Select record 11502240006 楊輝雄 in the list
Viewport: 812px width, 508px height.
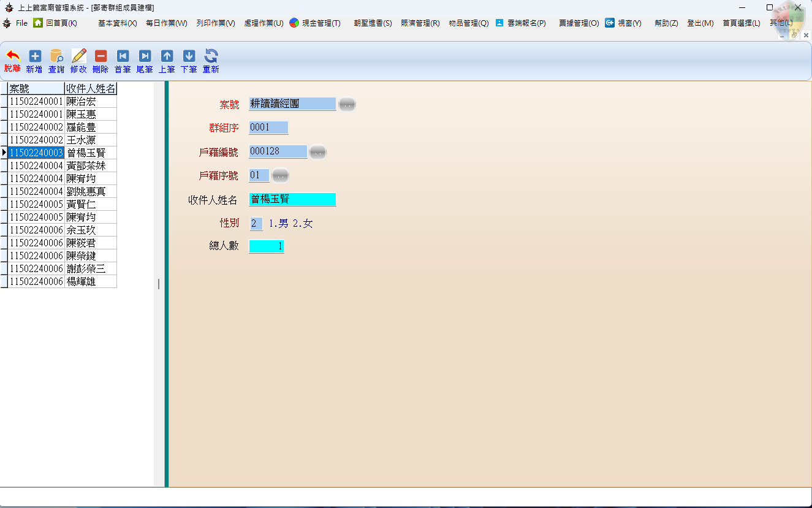(x=58, y=281)
